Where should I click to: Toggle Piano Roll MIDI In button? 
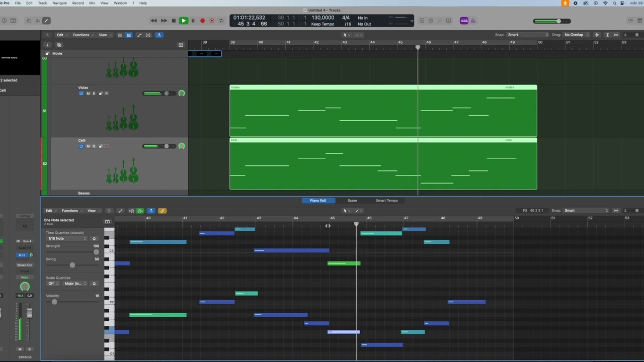(132, 211)
